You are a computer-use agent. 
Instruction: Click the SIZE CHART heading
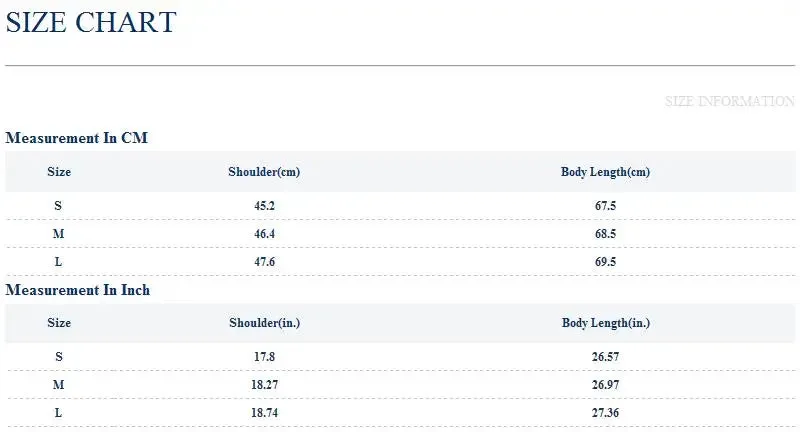click(x=90, y=22)
